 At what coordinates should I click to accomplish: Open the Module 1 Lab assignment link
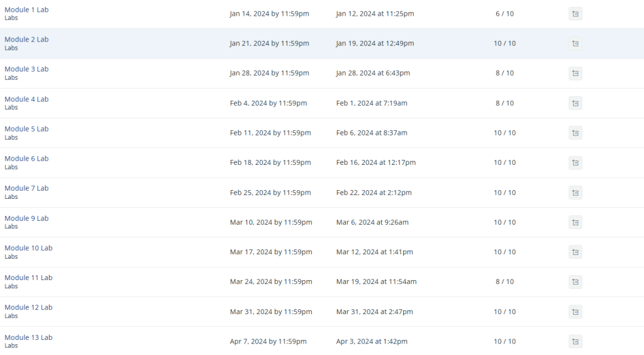26,9
